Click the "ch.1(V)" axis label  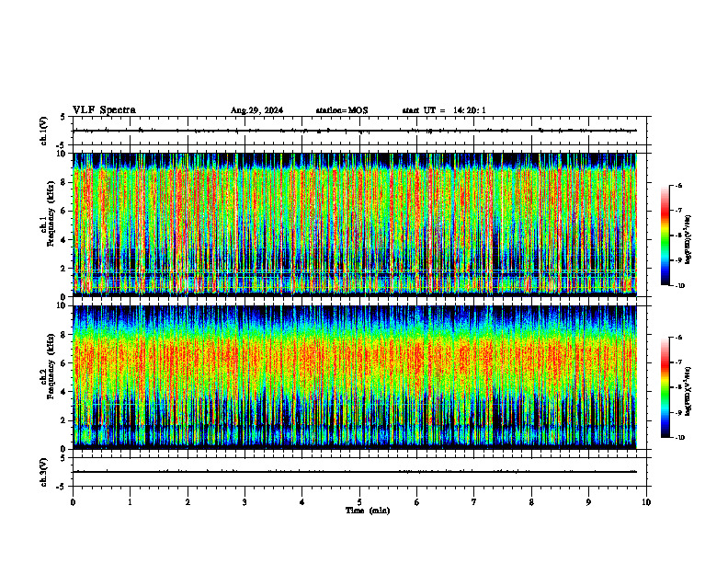(44, 131)
